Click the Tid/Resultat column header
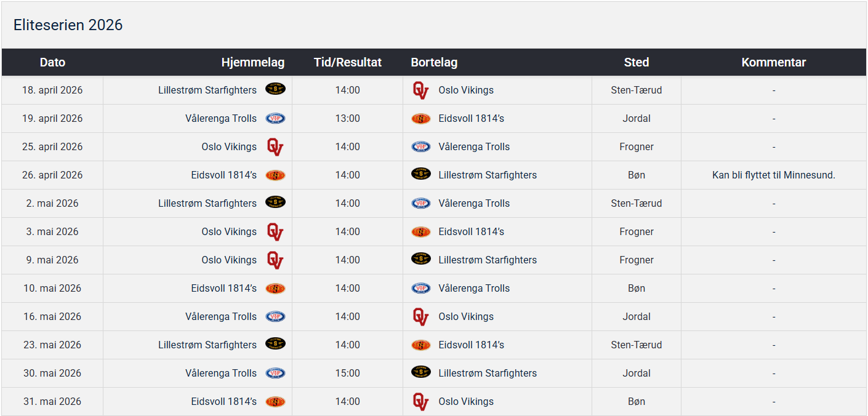This screenshot has width=868, height=416. tap(347, 62)
